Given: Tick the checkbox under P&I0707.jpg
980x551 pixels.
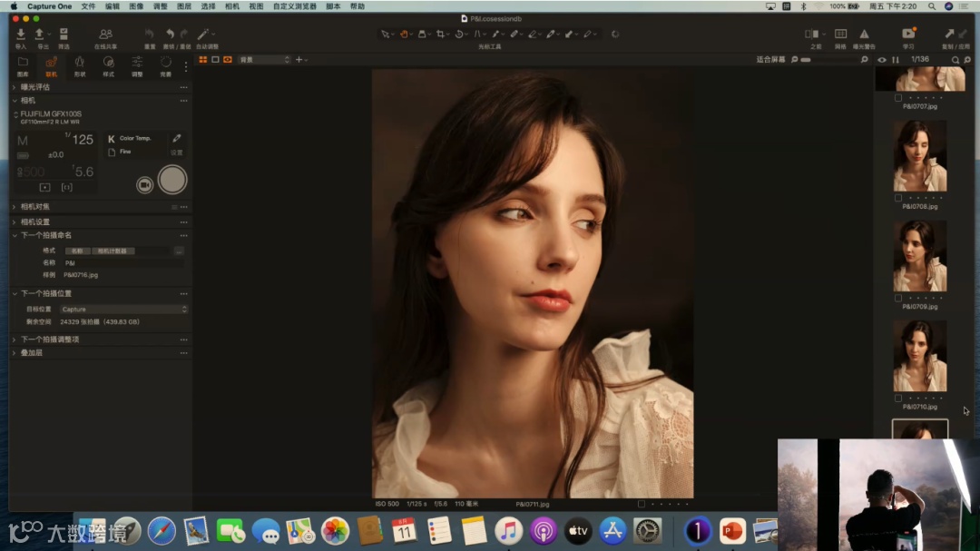Looking at the screenshot, I should (898, 97).
